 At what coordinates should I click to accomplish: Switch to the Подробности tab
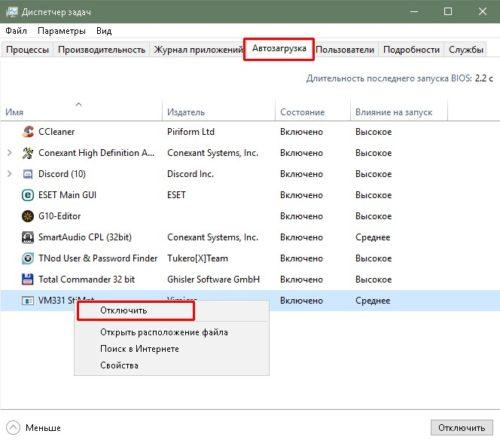(x=411, y=50)
